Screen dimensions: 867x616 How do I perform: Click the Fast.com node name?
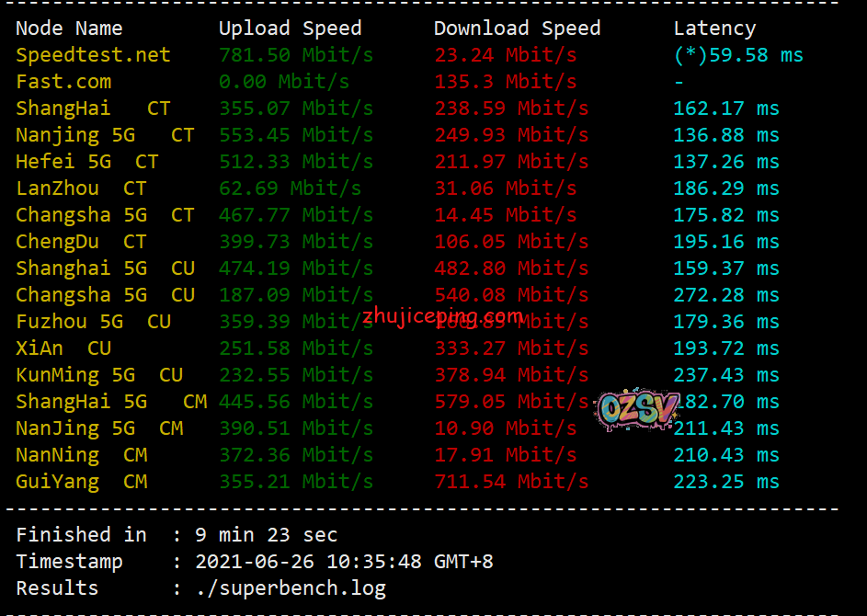coord(63,82)
